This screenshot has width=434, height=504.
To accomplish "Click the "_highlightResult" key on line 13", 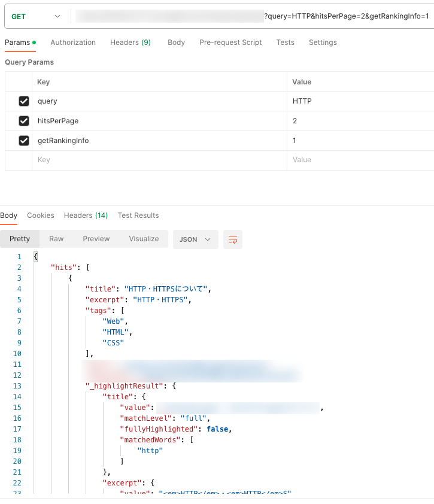I will tap(124, 385).
